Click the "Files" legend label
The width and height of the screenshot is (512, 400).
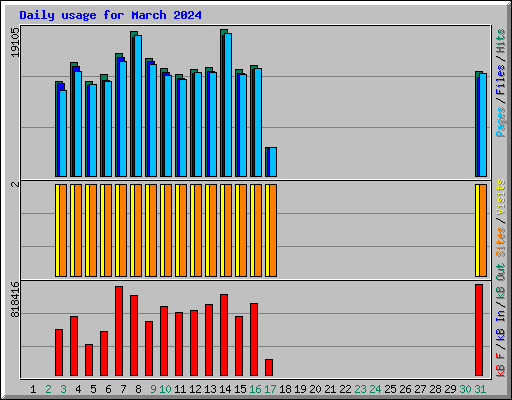(x=500, y=80)
